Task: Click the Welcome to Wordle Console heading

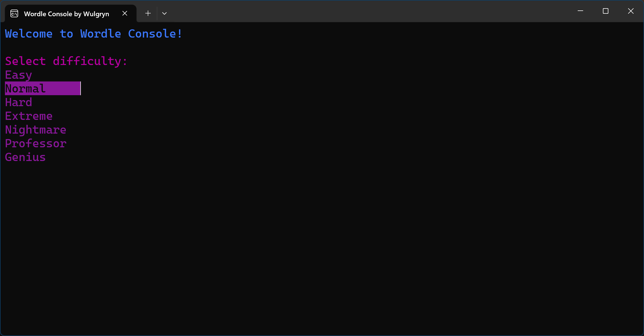Action: click(93, 34)
